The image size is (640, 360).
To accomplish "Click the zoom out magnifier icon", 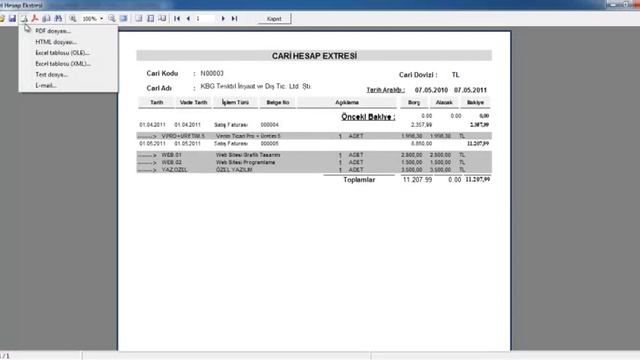I will [112, 18].
